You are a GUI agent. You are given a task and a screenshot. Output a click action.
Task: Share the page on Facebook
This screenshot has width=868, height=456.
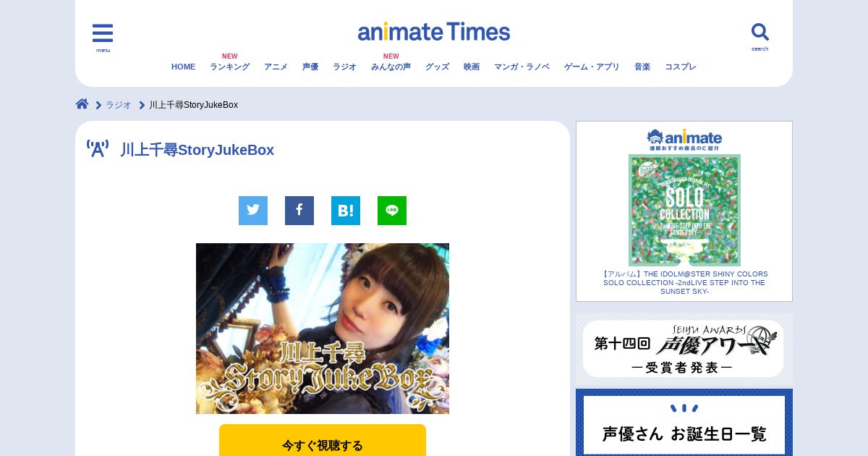pos(299,211)
